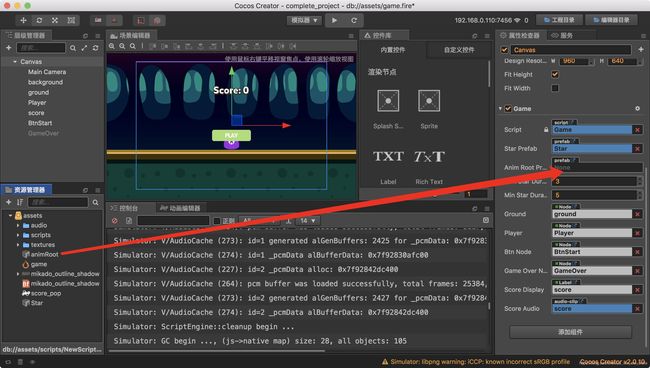Check the Fit Width checkbox
This screenshot has width=650, height=368.
coord(555,88)
